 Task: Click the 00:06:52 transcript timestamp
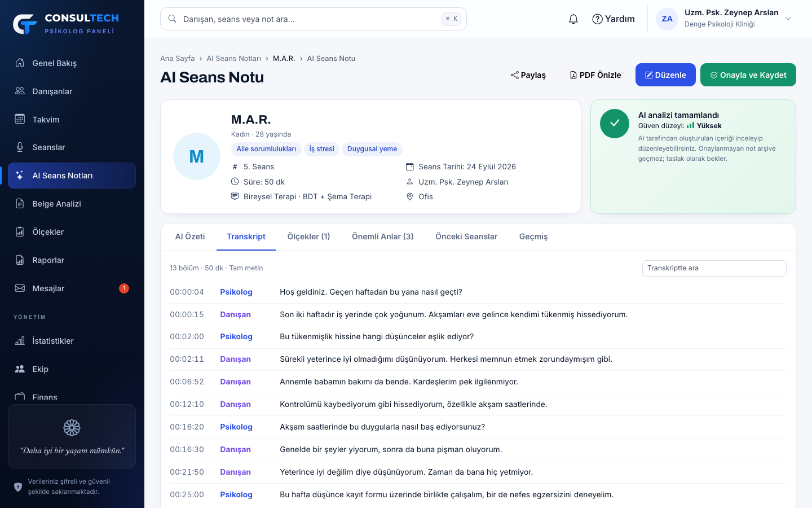click(187, 382)
